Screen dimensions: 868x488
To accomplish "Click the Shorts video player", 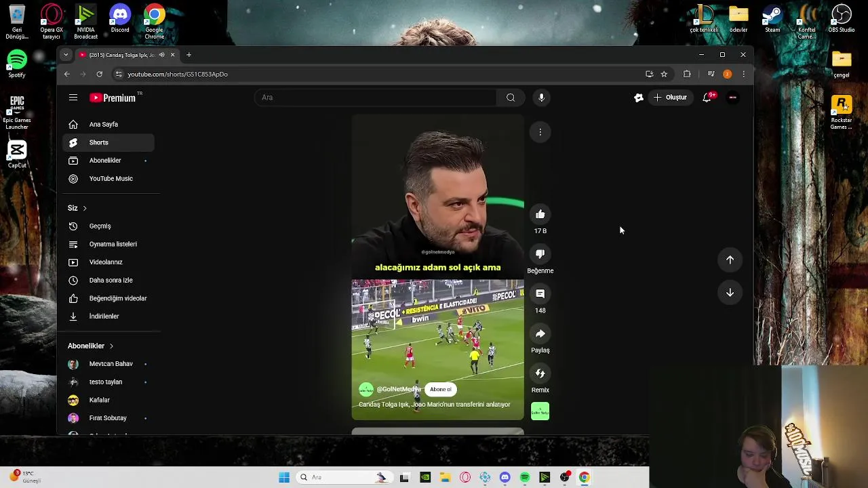I will [437, 268].
